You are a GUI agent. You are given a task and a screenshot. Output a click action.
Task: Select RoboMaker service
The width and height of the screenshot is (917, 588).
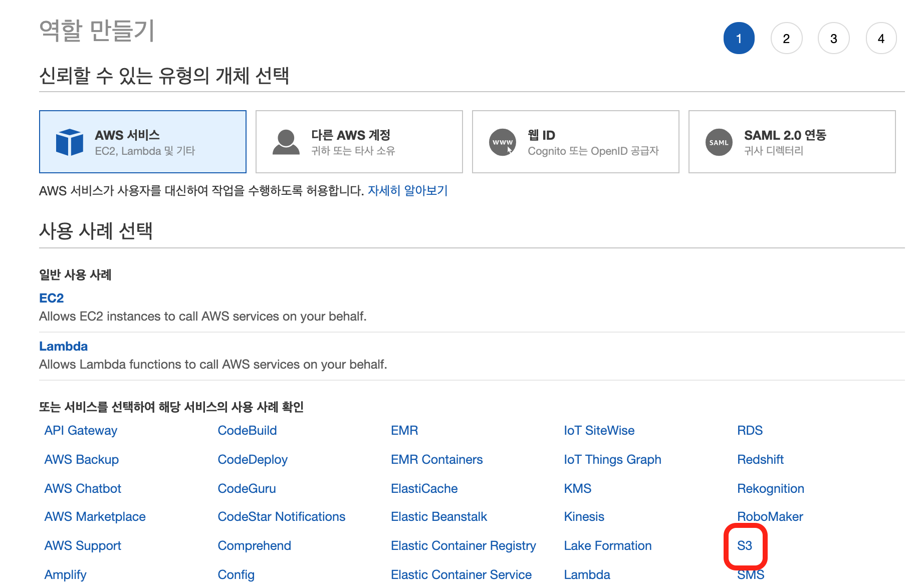click(770, 516)
